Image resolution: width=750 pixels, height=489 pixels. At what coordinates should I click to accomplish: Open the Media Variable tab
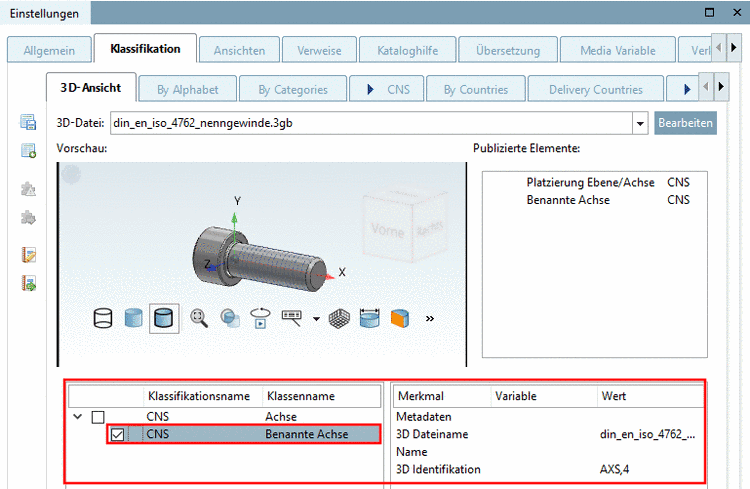(x=618, y=50)
